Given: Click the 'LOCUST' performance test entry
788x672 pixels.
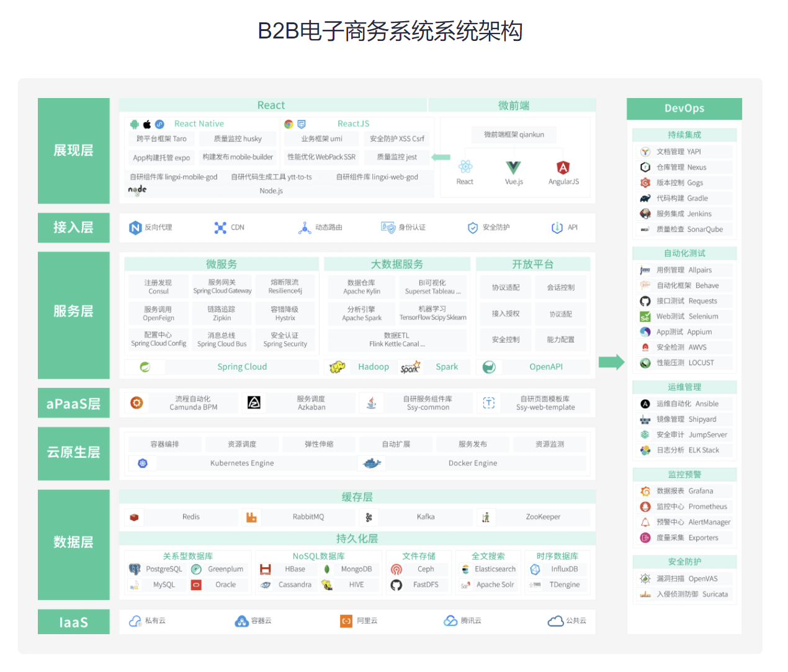Looking at the screenshot, I should coord(684,362).
